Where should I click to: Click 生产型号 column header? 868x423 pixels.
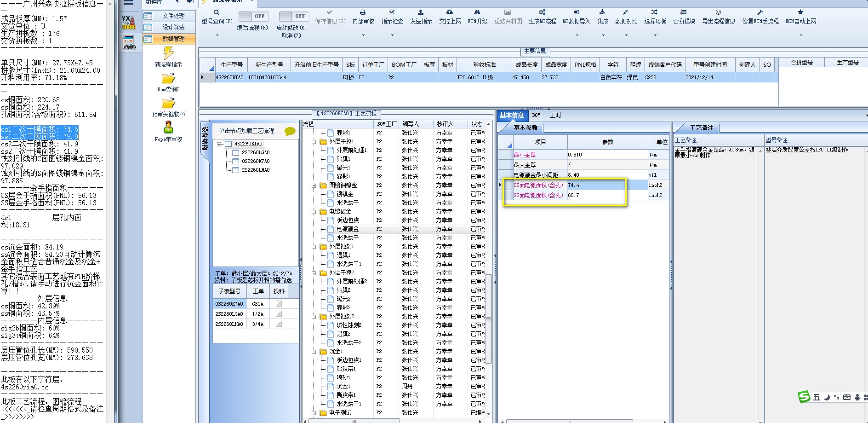point(231,64)
